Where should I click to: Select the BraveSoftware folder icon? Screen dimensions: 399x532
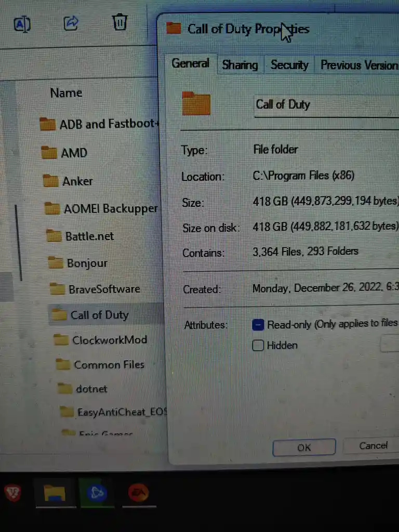click(57, 289)
